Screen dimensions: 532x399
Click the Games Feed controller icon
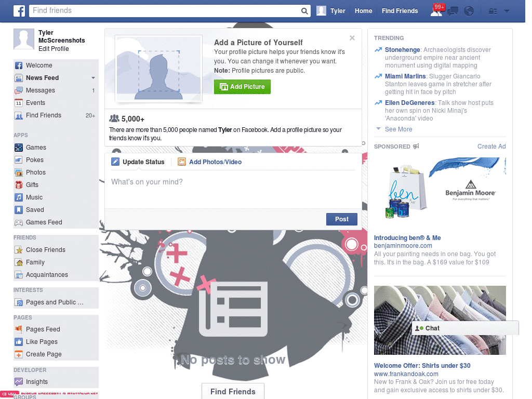[19, 222]
